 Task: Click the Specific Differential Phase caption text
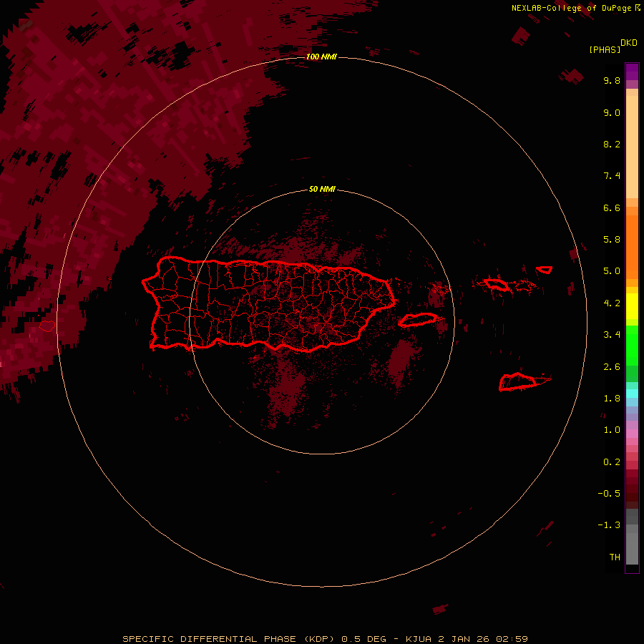point(325,639)
